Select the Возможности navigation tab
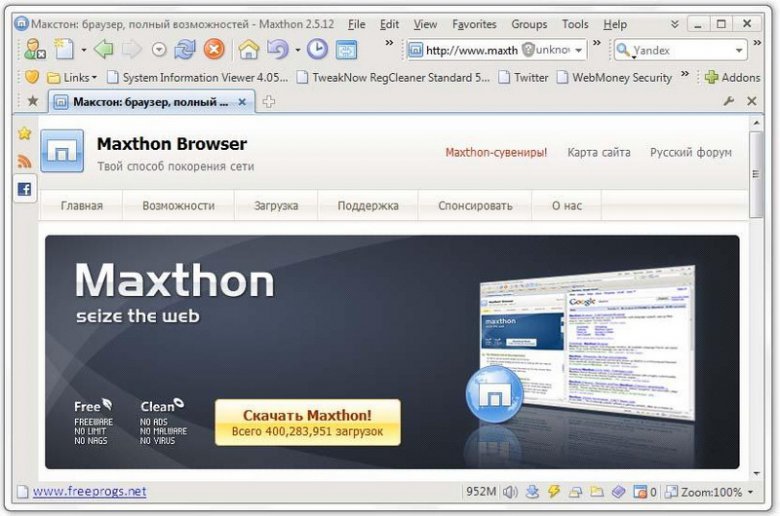The image size is (780, 516). click(178, 206)
